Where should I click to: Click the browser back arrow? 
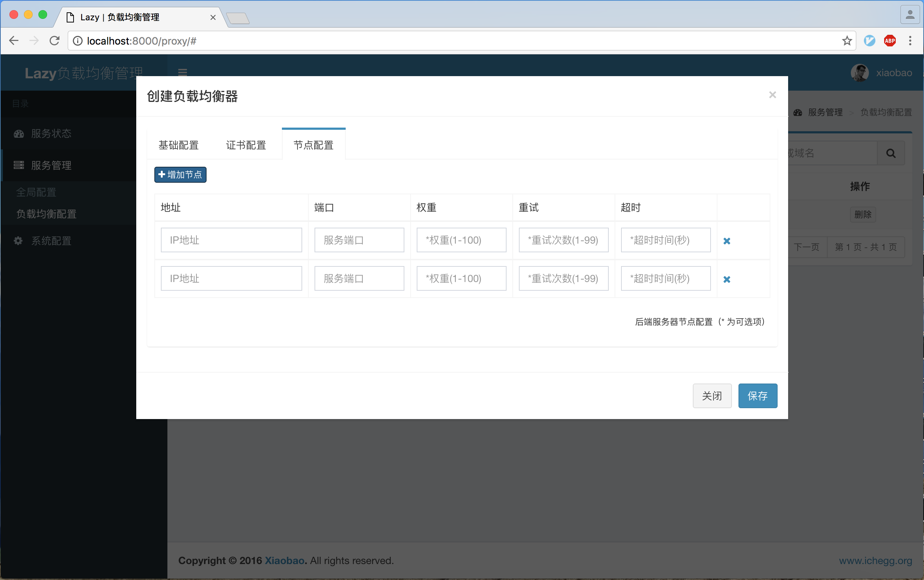click(x=14, y=41)
